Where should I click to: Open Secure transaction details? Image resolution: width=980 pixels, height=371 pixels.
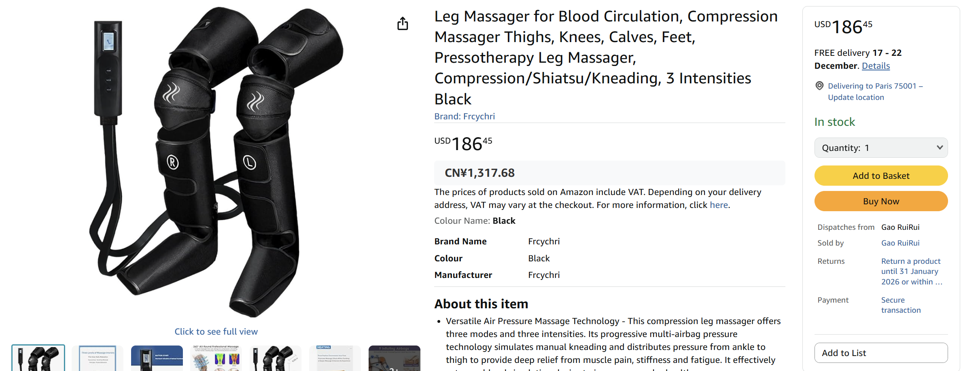(901, 305)
